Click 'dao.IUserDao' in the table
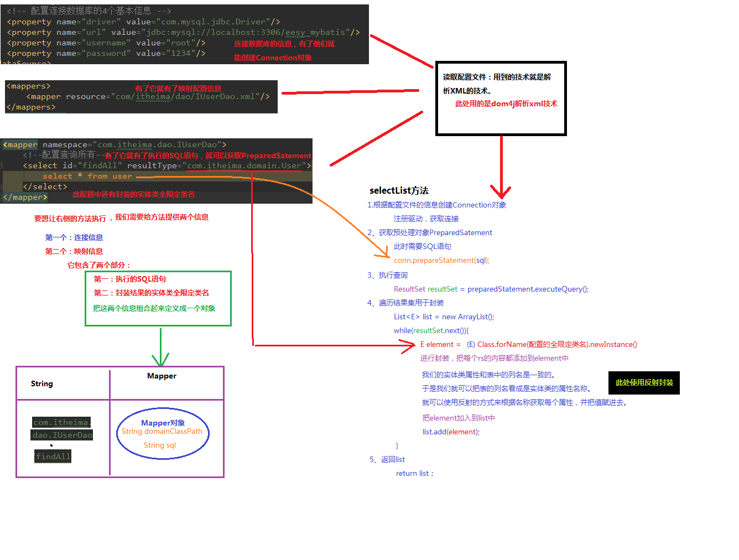The height and width of the screenshot is (560, 739). point(62,435)
